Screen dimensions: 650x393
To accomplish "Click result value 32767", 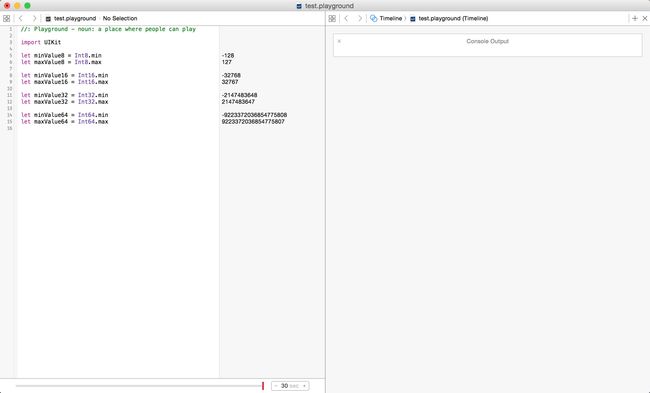I will click(230, 82).
